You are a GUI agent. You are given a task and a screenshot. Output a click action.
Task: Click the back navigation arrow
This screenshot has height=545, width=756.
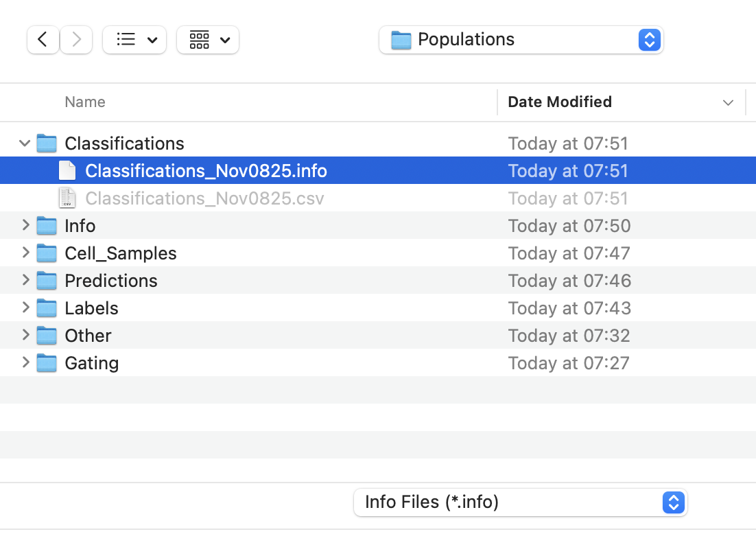click(43, 40)
